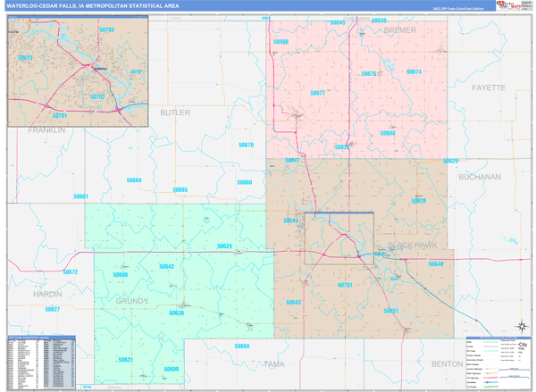
Task: Click ZIP label 50627
Action: pyautogui.click(x=53, y=309)
